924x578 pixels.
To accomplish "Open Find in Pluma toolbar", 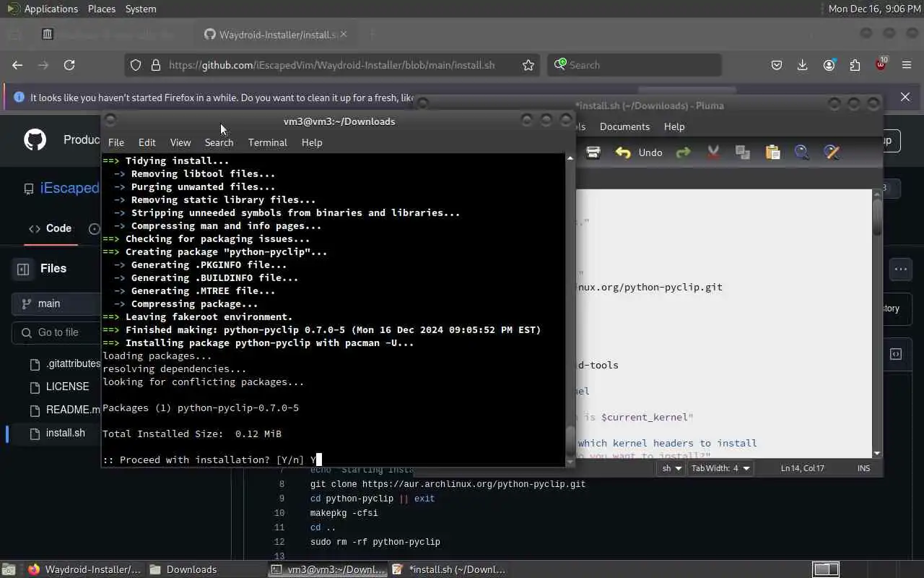I will click(802, 152).
